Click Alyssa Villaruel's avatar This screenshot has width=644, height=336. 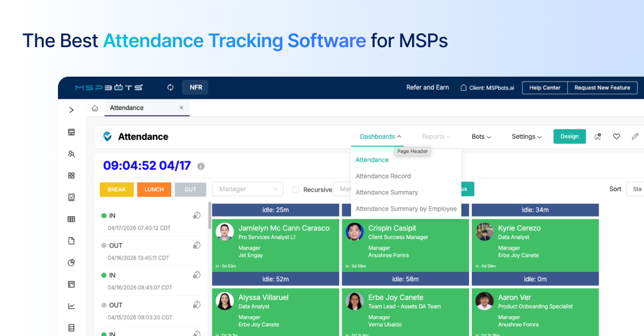coord(225,301)
